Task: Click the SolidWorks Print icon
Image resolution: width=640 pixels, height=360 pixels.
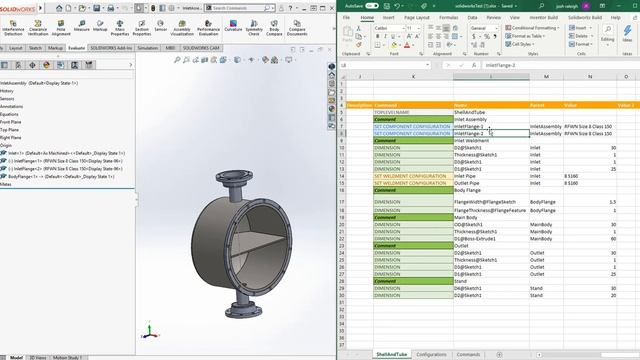Action: (110, 8)
